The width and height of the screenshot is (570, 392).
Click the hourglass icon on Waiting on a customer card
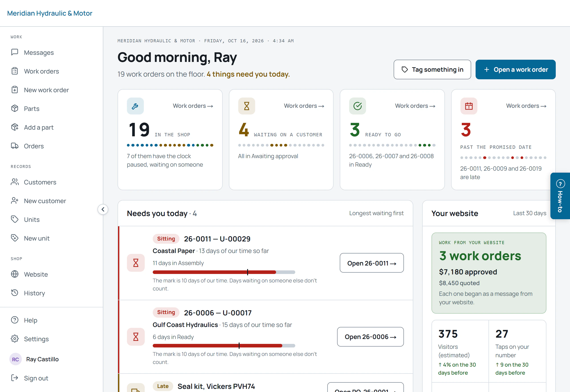[x=246, y=106]
